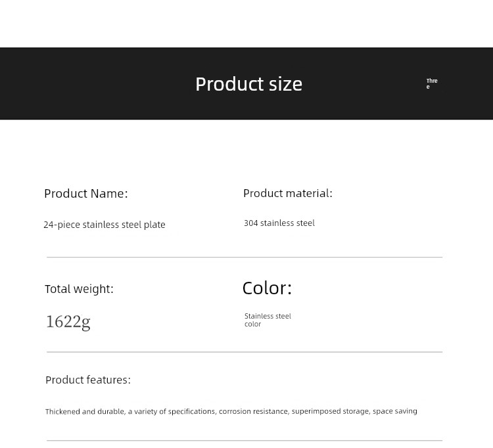Click the "corrosion resistance" phrase
This screenshot has width=493, height=448.
pyautogui.click(x=253, y=412)
